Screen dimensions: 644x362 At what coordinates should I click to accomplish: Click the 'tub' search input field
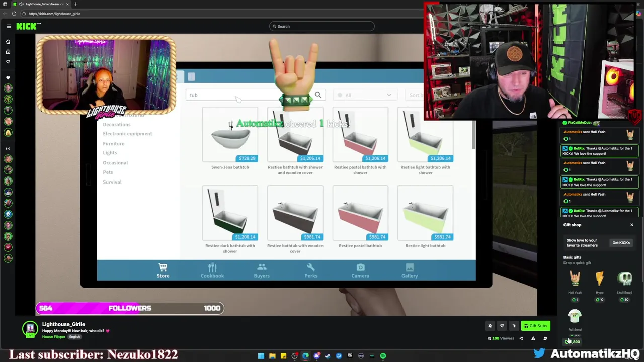click(x=249, y=95)
